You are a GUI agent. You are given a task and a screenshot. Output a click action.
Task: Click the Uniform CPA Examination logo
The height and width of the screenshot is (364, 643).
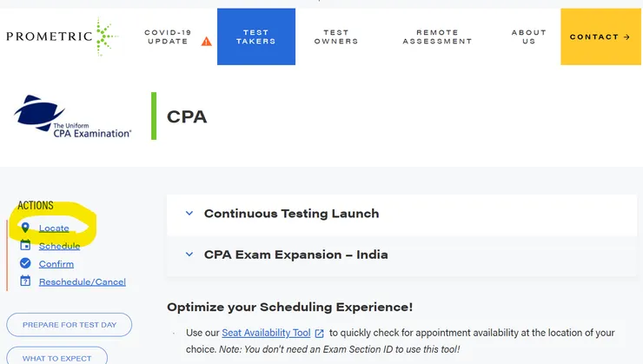tap(73, 116)
